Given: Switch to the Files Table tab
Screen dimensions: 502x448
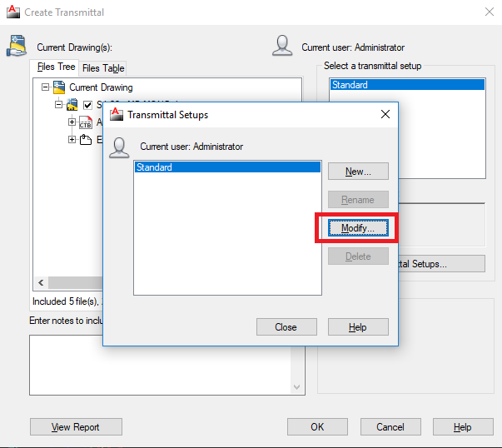Looking at the screenshot, I should tap(103, 68).
